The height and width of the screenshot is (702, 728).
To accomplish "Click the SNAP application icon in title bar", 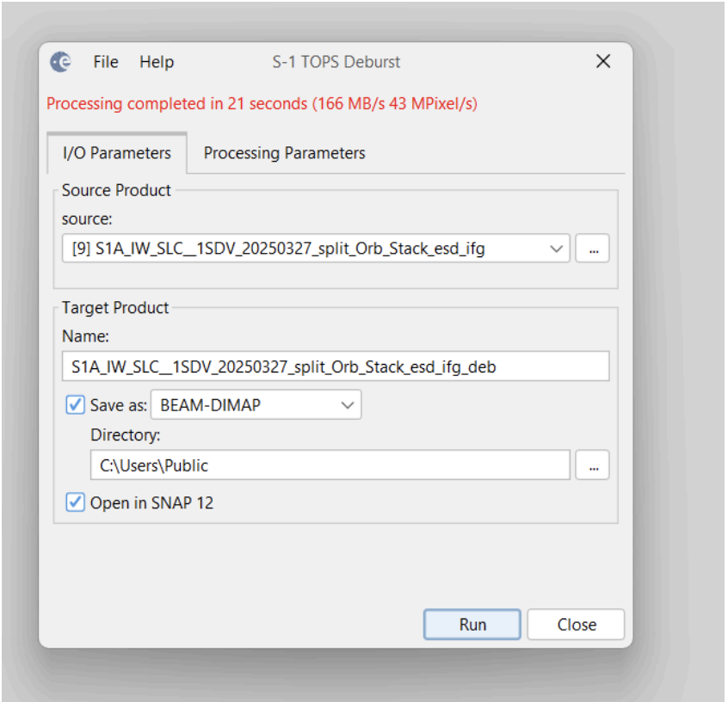I will [x=60, y=62].
